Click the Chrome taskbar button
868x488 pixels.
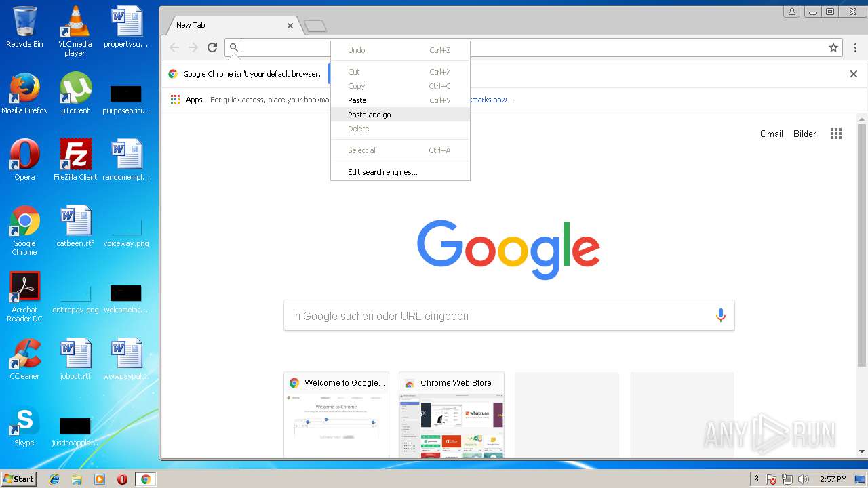pyautogui.click(x=145, y=479)
